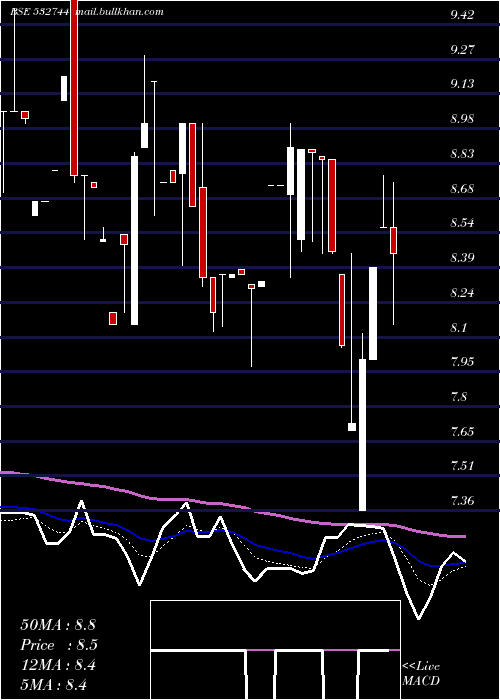Click the 7.36 price axis label
Image resolution: width=500 pixels, height=700 pixels.
pos(462,500)
